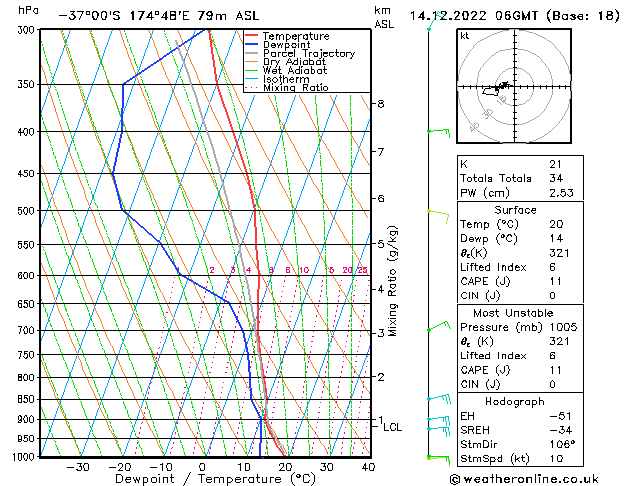Click the surface Dewp (°C) value 14
The width and height of the screenshot is (629, 486).
point(556,239)
